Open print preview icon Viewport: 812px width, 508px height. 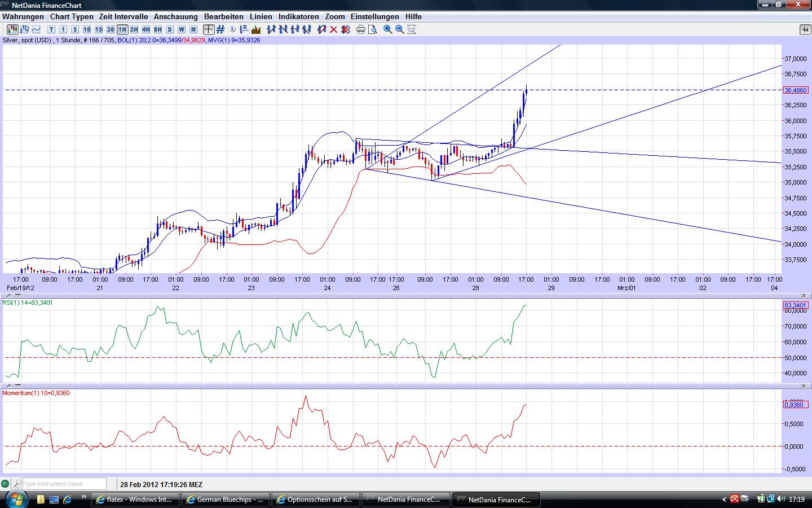click(x=373, y=29)
